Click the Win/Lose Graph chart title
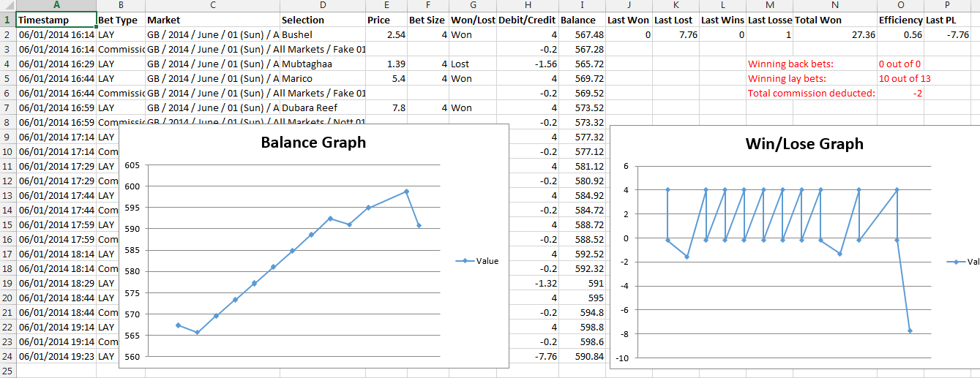 (804, 144)
